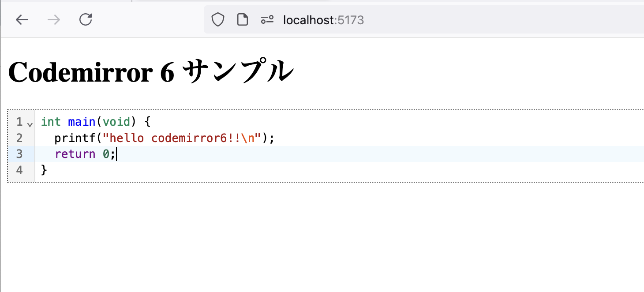Place cursor on the 'int' keyword

click(x=51, y=122)
